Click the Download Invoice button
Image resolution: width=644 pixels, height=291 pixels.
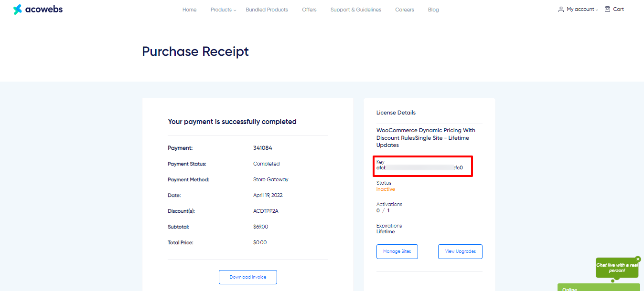point(248,277)
